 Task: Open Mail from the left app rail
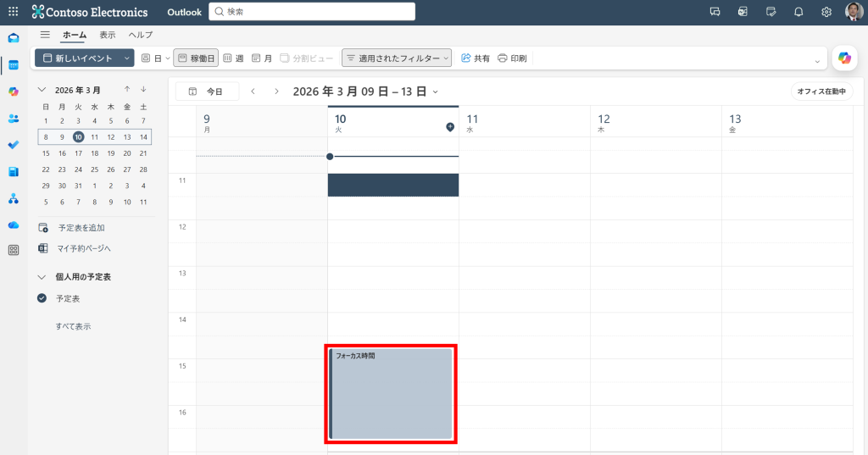click(14, 38)
